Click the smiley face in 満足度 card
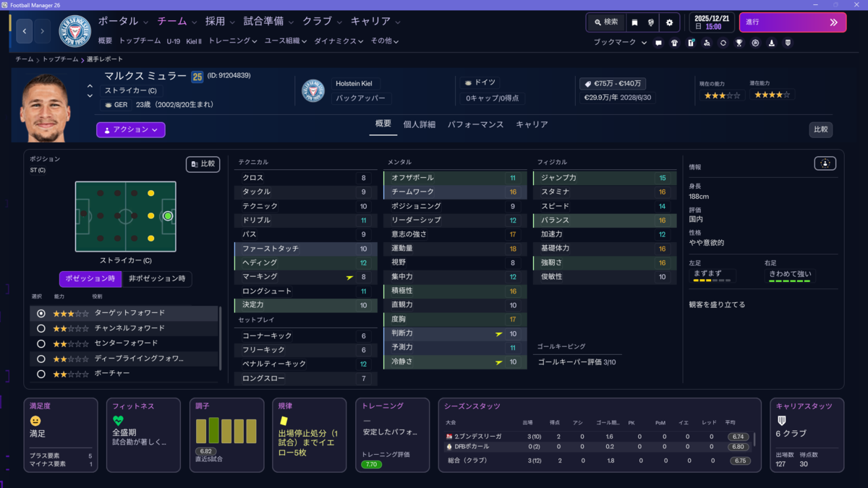 pyautogui.click(x=35, y=421)
